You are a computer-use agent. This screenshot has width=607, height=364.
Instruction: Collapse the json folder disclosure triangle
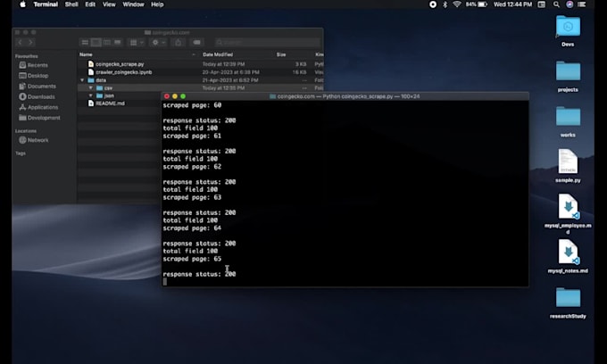(90, 95)
